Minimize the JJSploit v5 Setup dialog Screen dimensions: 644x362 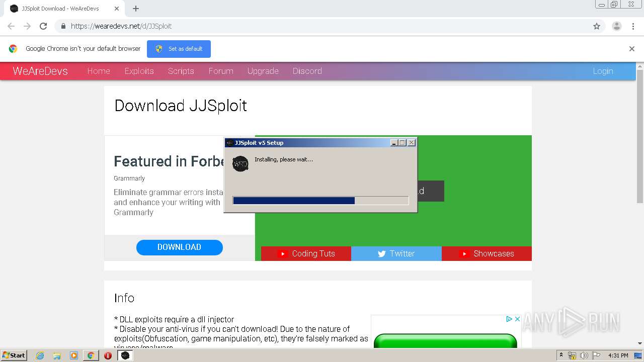click(394, 143)
